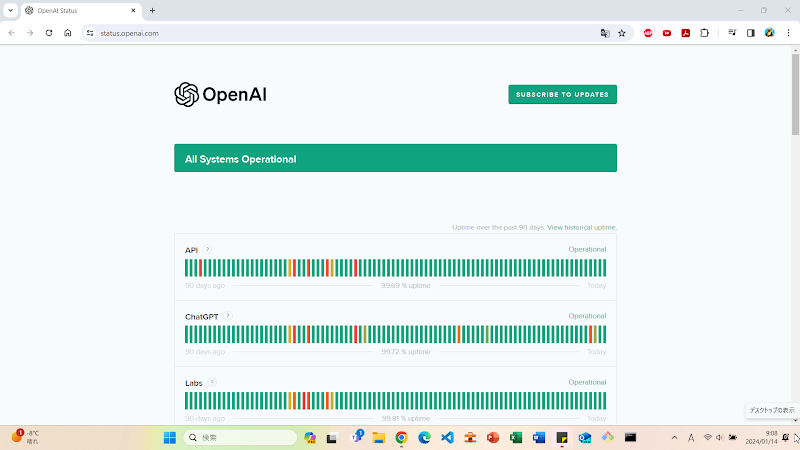Toggle the Chrome side panel icon

(x=751, y=33)
